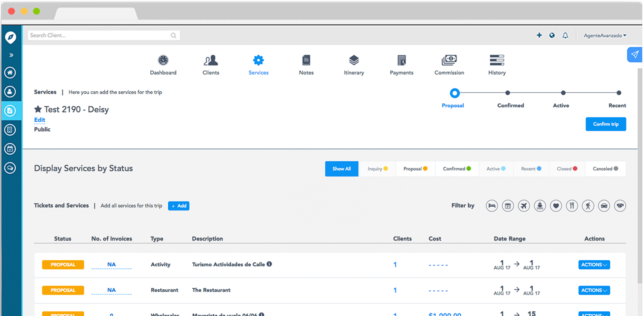This screenshot has width=644, height=316.
Task: Filter services by hotel bed icon
Action: (x=492, y=206)
